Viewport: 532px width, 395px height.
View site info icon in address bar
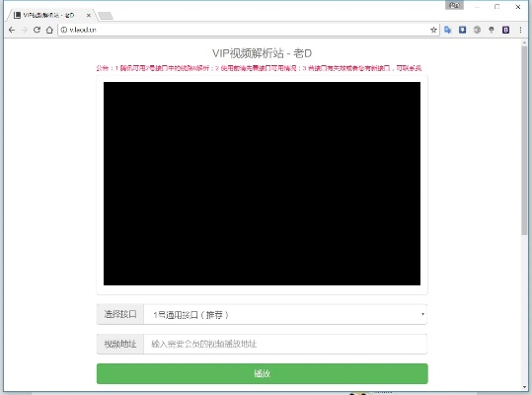[x=63, y=30]
